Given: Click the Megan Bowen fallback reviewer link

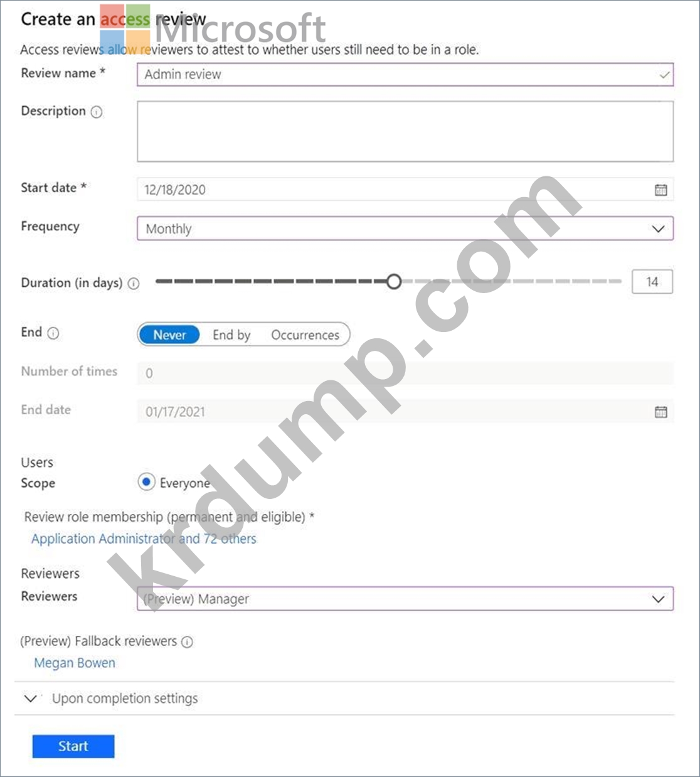Looking at the screenshot, I should click(x=75, y=663).
